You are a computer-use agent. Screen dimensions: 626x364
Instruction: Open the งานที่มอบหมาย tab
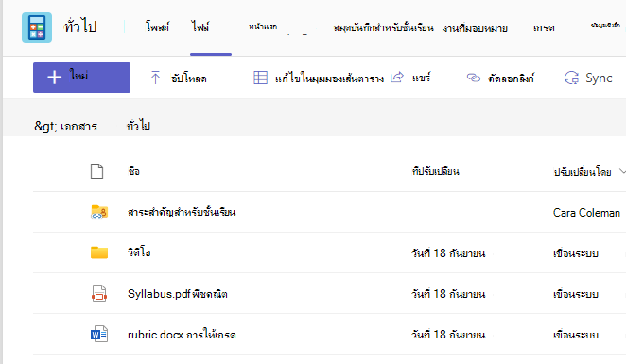475,28
